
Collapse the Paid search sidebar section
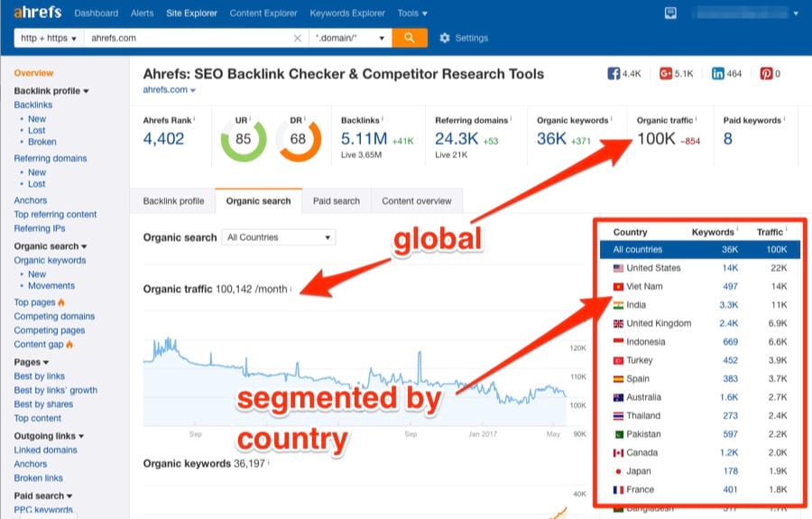pos(43,496)
